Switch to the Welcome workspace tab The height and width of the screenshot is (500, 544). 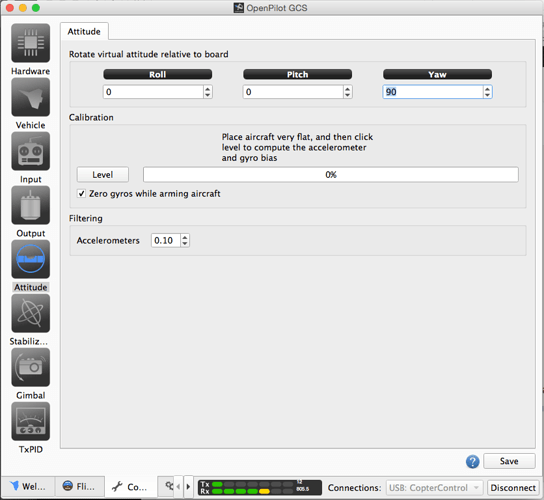28,486
